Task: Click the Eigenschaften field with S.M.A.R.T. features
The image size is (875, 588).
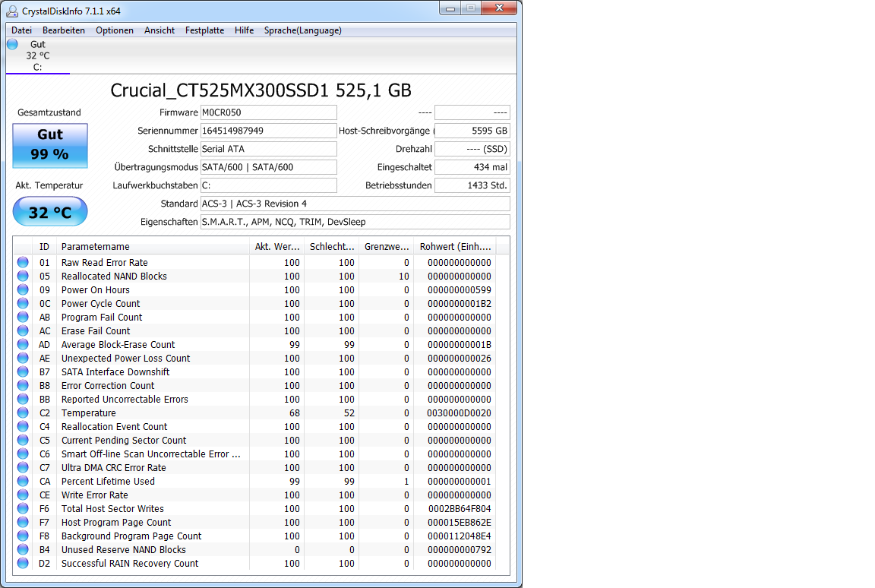Action: [x=355, y=222]
